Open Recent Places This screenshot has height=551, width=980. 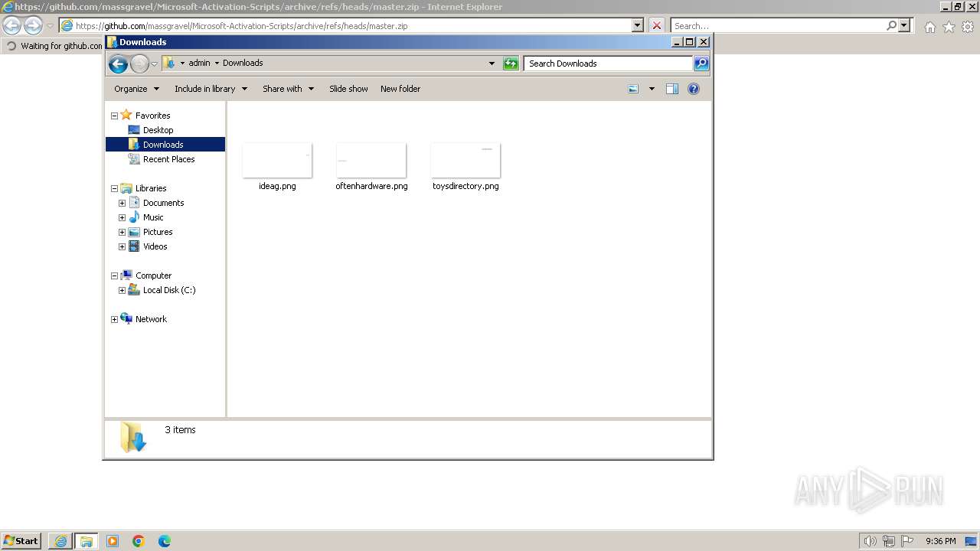[168, 159]
